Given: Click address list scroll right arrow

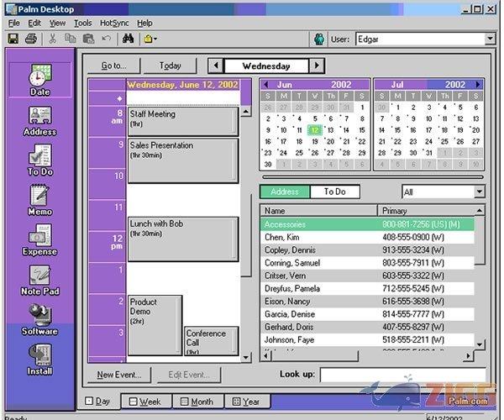Looking at the screenshot, I should pyautogui.click(x=468, y=355).
